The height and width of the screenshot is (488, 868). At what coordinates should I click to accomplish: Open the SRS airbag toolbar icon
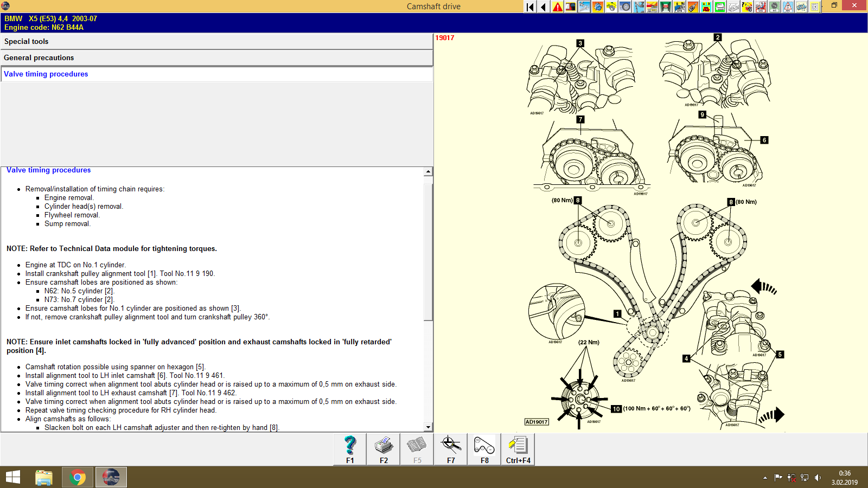pyautogui.click(x=761, y=7)
